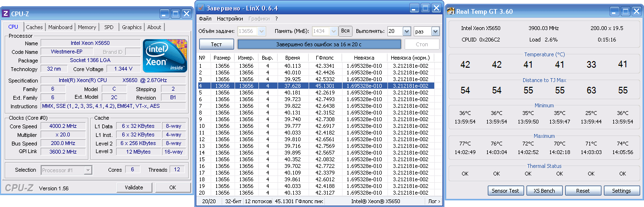Click the 200.00 x 19.5 value in Real Temp

coord(606,28)
